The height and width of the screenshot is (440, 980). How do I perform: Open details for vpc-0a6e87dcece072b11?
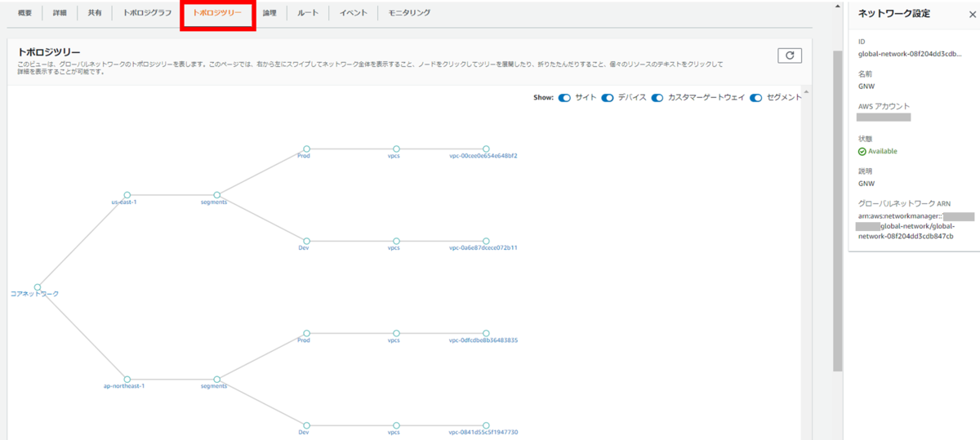click(483, 247)
